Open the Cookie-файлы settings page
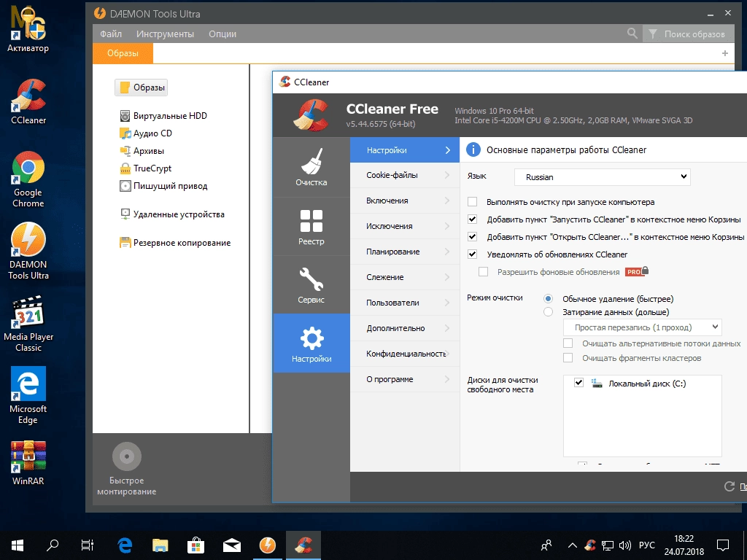This screenshot has height=560, width=747. pos(404,175)
